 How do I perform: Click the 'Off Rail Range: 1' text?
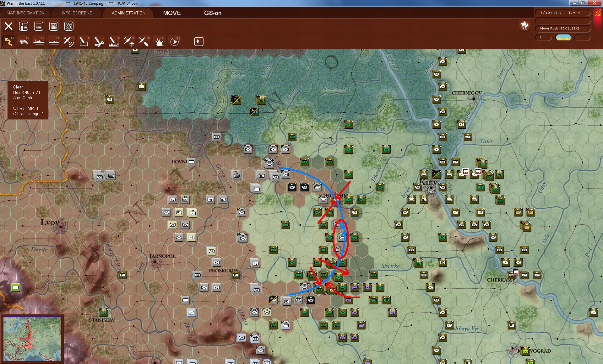(28, 114)
